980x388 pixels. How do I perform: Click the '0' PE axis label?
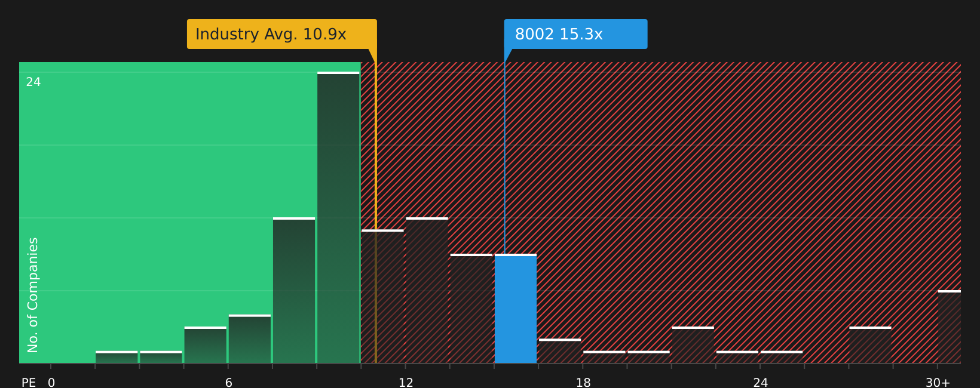point(51,383)
